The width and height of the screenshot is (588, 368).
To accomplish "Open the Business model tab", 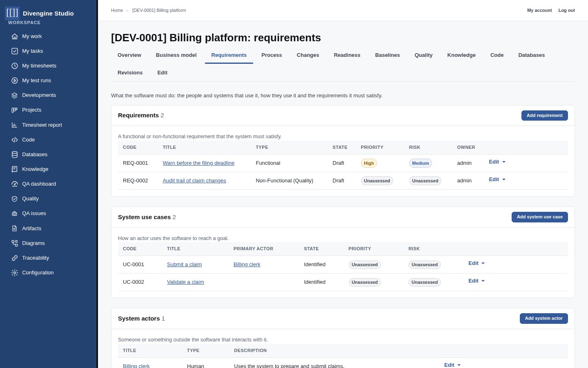I will tap(176, 55).
